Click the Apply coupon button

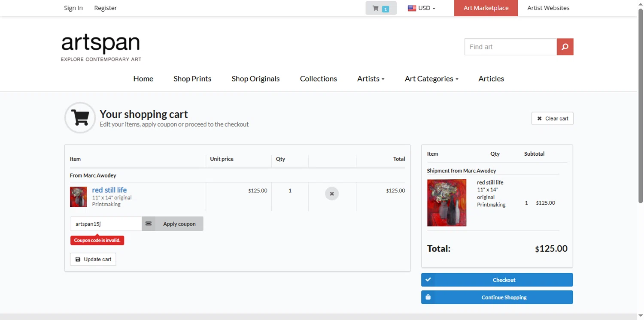[x=173, y=224]
